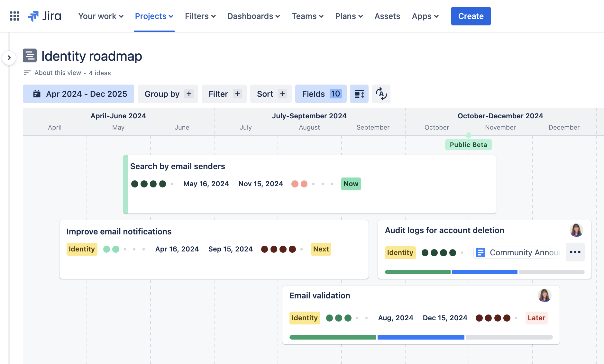The height and width of the screenshot is (364, 604).
Task: Click Audit logs delivery progress bar
Action: tap(485, 272)
